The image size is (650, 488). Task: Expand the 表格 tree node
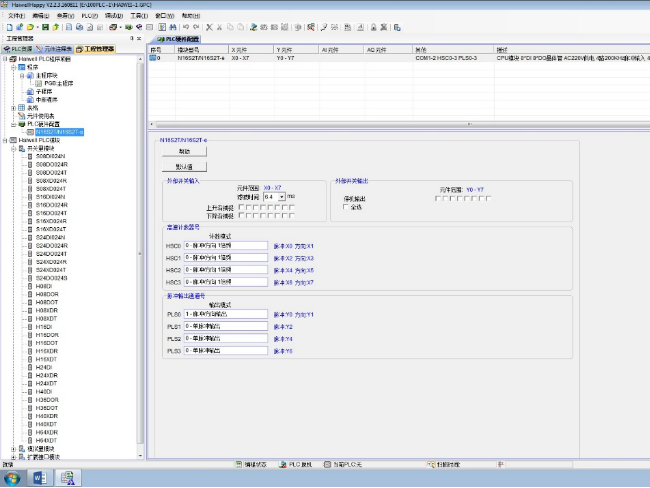(14, 108)
